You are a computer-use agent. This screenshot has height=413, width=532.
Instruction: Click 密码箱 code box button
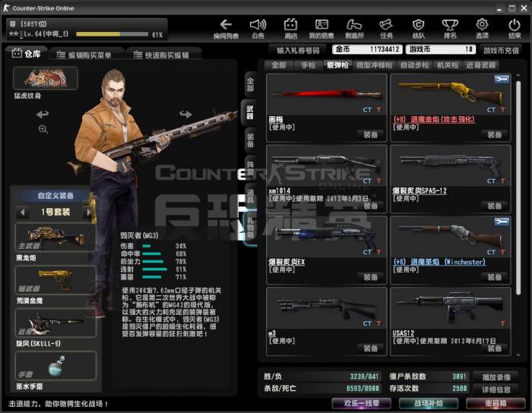pos(496,404)
